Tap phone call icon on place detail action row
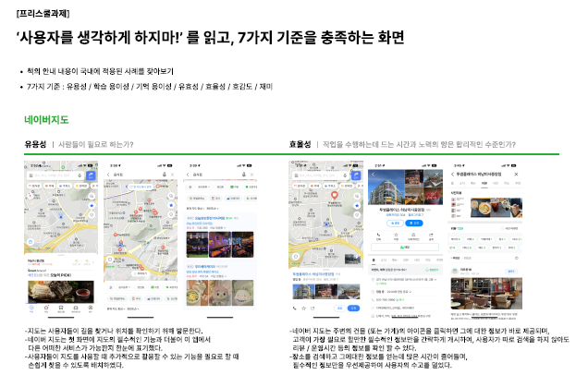 pyautogui.click(x=378, y=236)
